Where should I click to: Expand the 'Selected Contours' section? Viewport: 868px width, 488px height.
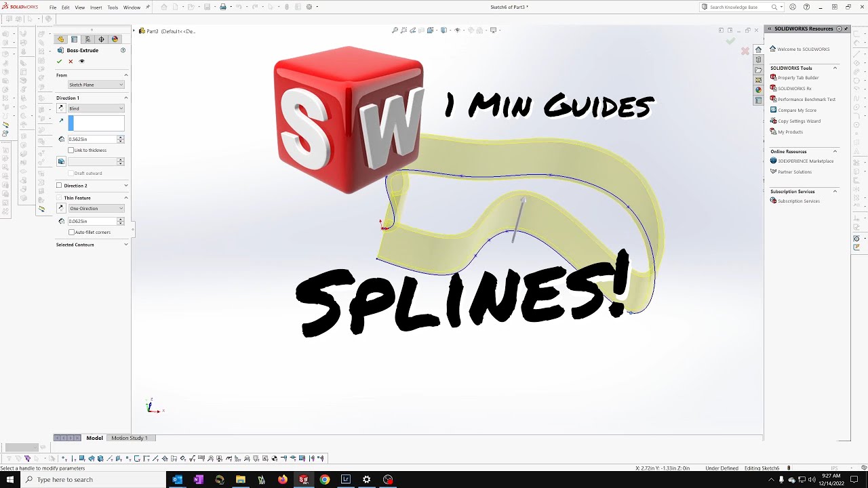coord(125,245)
